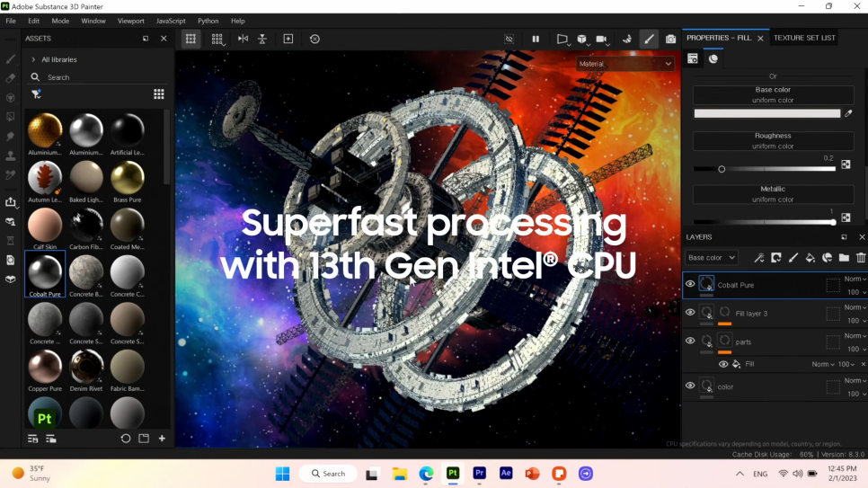Viewport: 868px width, 488px height.
Task: Click the screenshot camera icon
Action: 670,39
